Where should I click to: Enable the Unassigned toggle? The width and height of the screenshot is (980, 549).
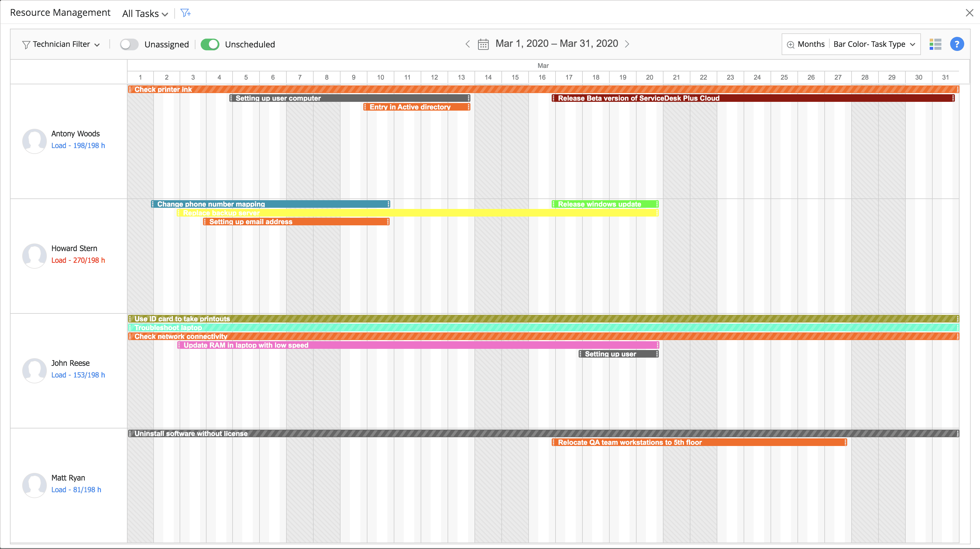[x=129, y=44]
